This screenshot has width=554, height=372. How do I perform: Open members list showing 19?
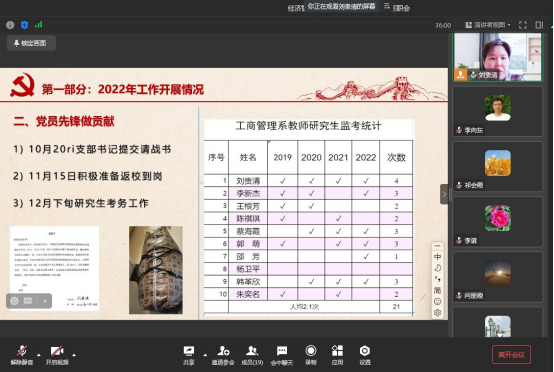tap(252, 355)
